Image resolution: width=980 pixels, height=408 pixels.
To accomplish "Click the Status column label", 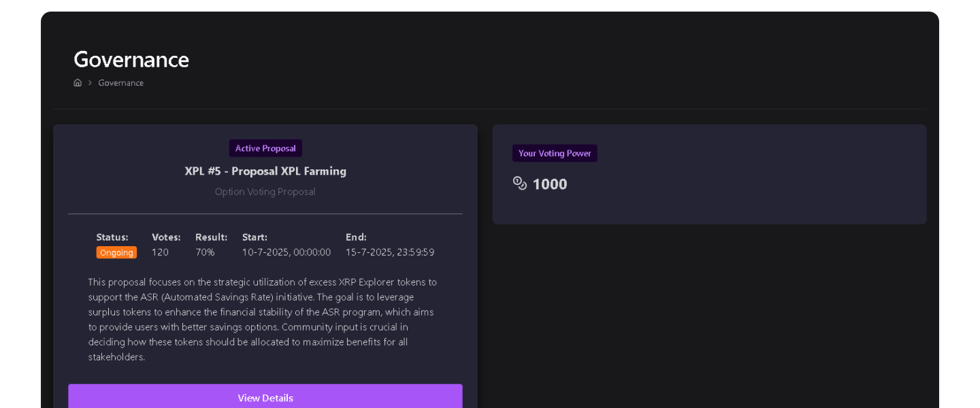I will [x=112, y=237].
